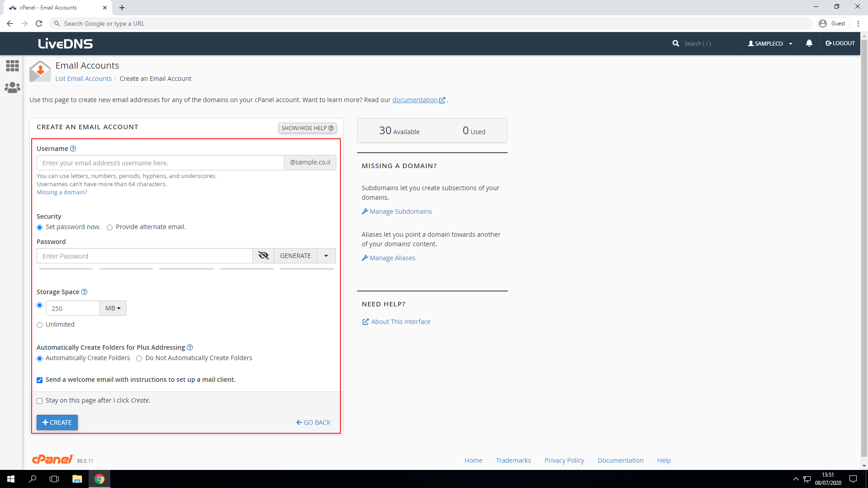Click the LiveDNS logo

[x=66, y=43]
